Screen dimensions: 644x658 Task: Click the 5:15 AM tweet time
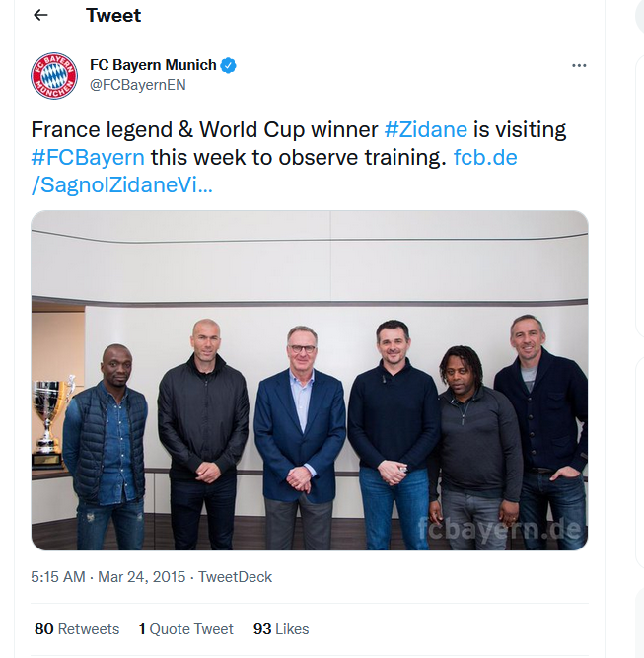tap(58, 577)
